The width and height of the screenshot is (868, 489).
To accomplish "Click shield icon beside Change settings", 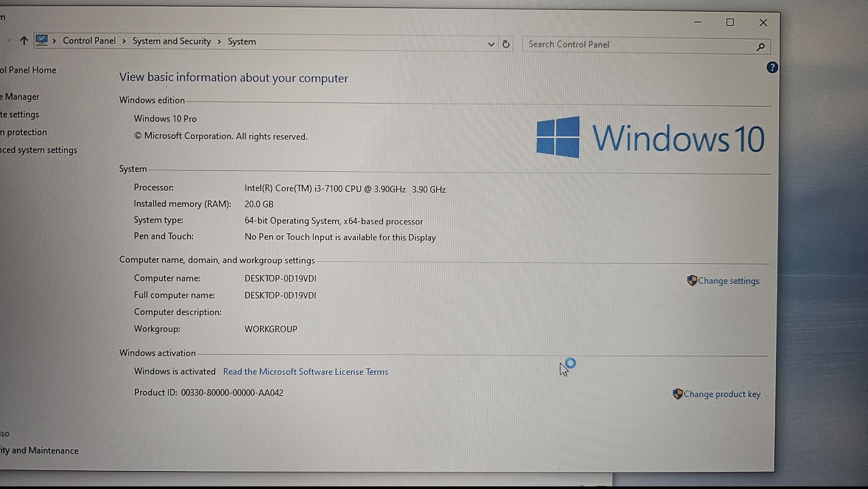I will click(692, 281).
